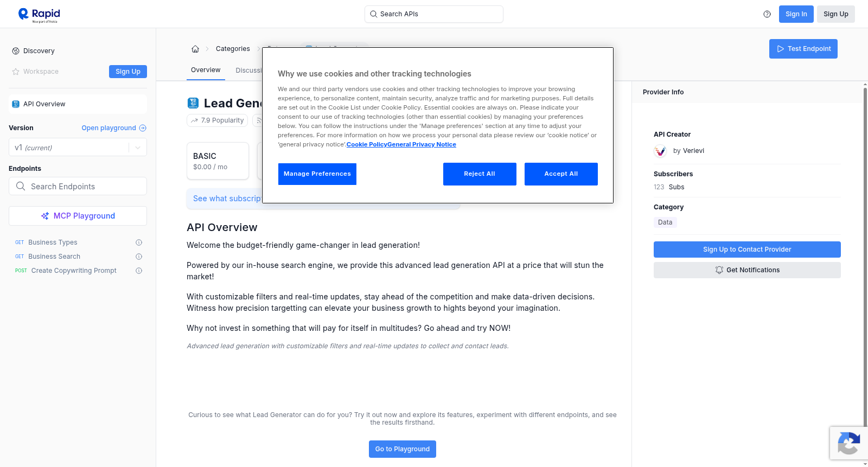Screen dimensions: 868x467
Task: Click the Open playground arrow icon
Action: click(143, 128)
